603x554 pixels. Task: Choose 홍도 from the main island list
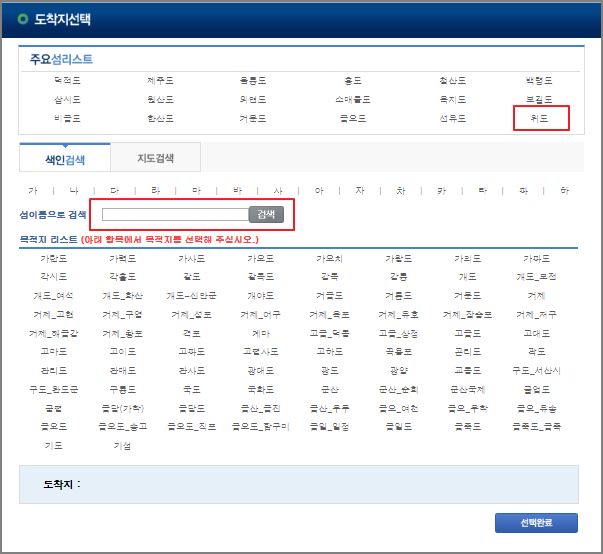point(353,81)
